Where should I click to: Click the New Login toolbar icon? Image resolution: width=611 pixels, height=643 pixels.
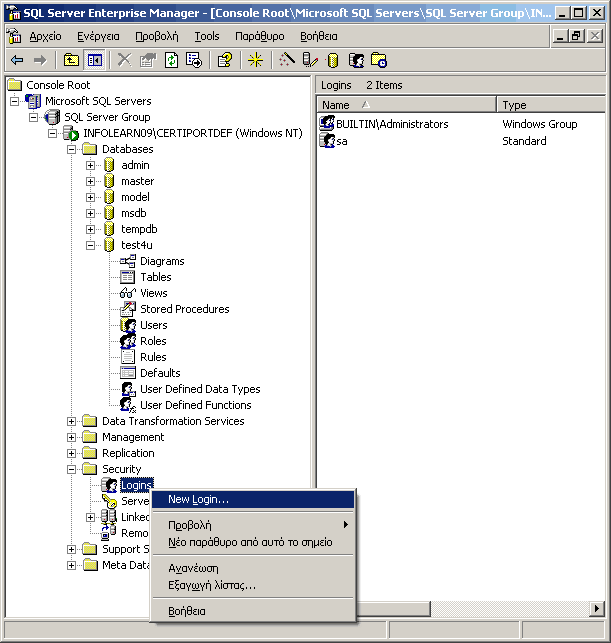pyautogui.click(x=356, y=60)
